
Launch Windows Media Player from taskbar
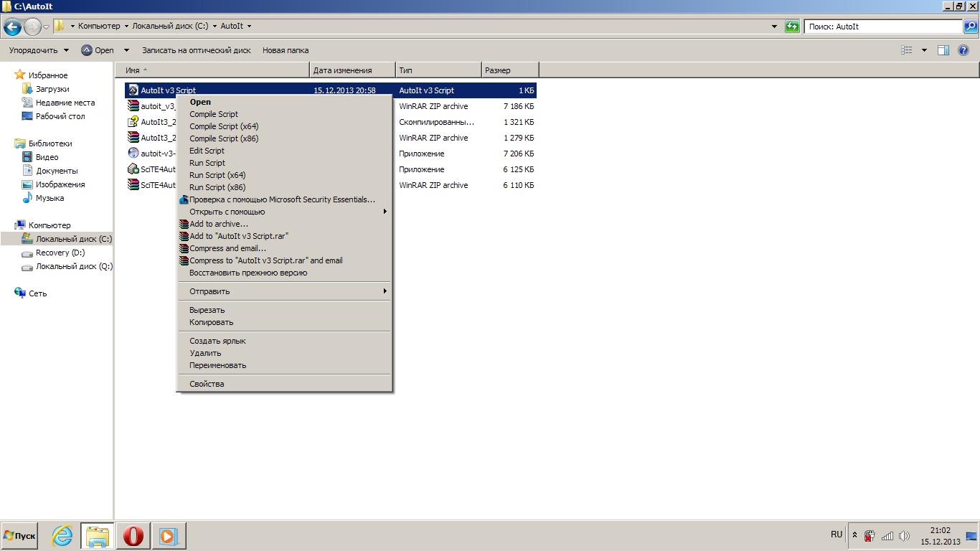point(168,536)
